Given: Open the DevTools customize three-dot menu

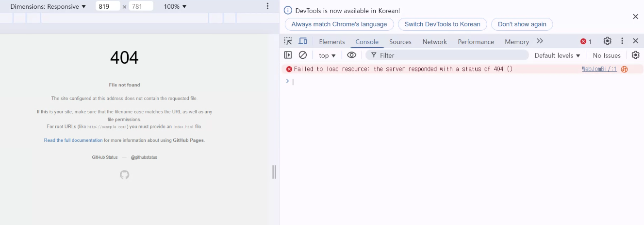Looking at the screenshot, I should click(622, 41).
